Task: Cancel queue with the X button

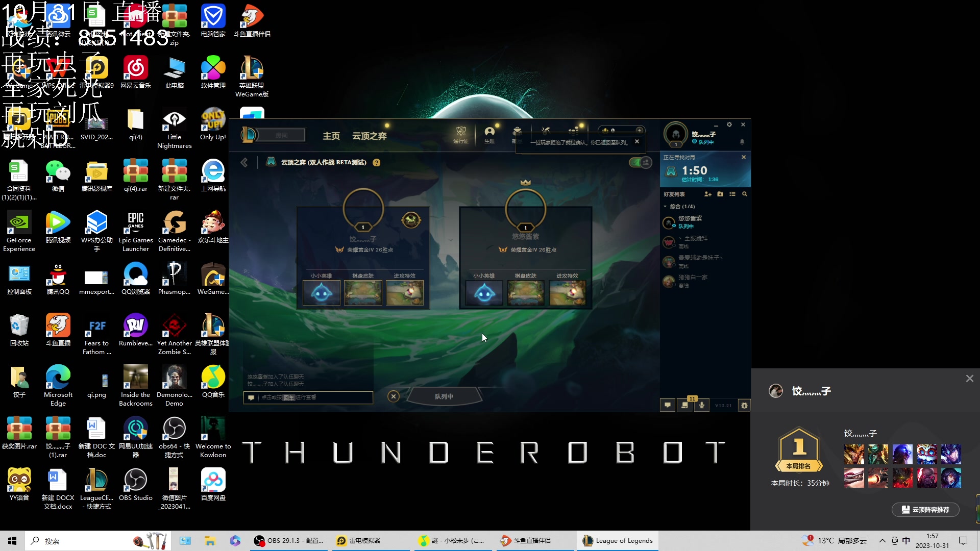Action: pos(393,396)
